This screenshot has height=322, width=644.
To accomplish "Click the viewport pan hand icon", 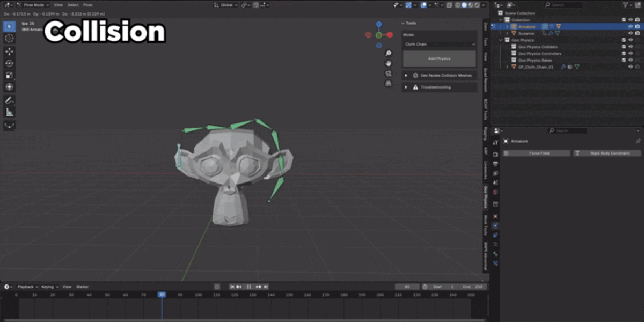I will (x=389, y=63).
